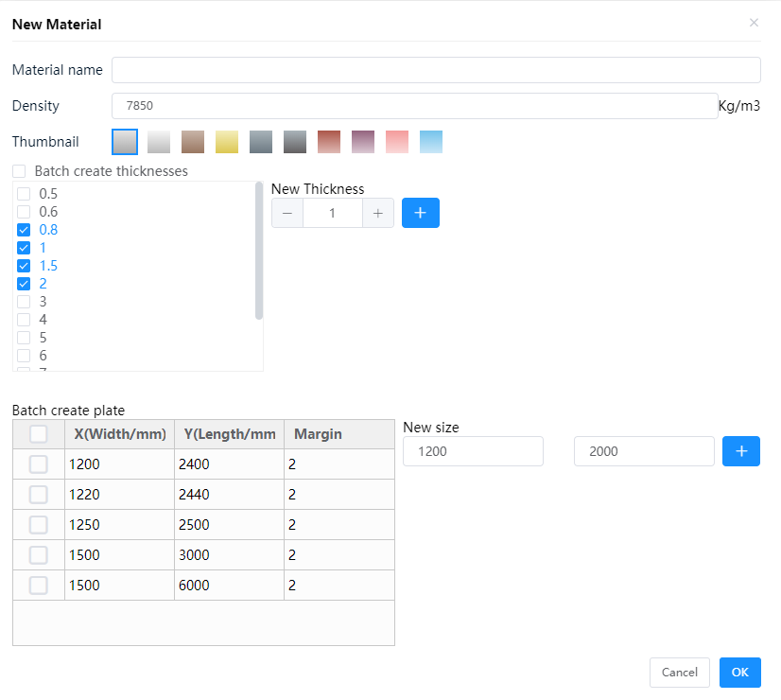
Task: Add new plate size with plus button
Action: pyautogui.click(x=741, y=451)
